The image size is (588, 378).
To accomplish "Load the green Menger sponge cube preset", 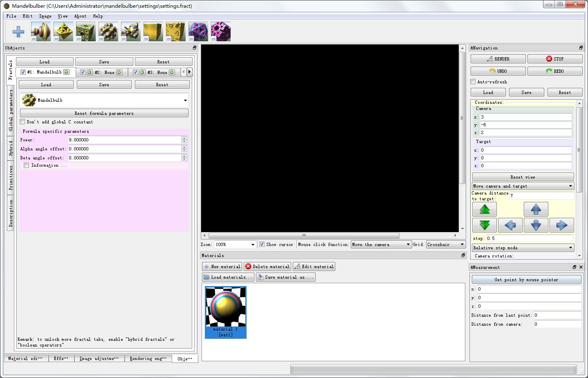I will 86,31.
